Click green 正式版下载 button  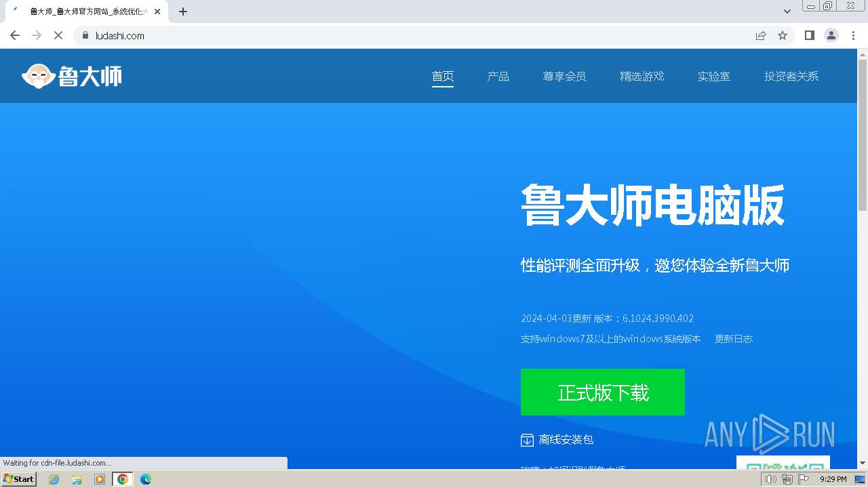pos(603,392)
